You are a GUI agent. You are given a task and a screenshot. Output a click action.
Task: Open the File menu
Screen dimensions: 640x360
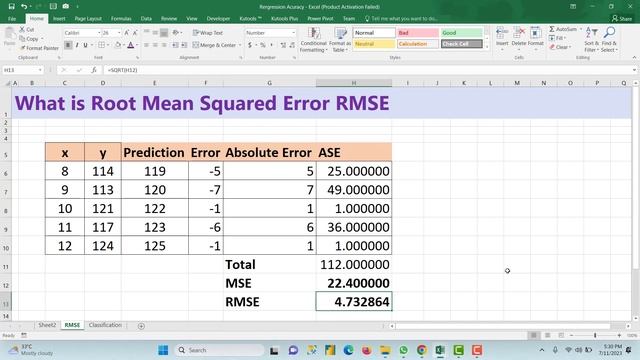(x=12, y=19)
